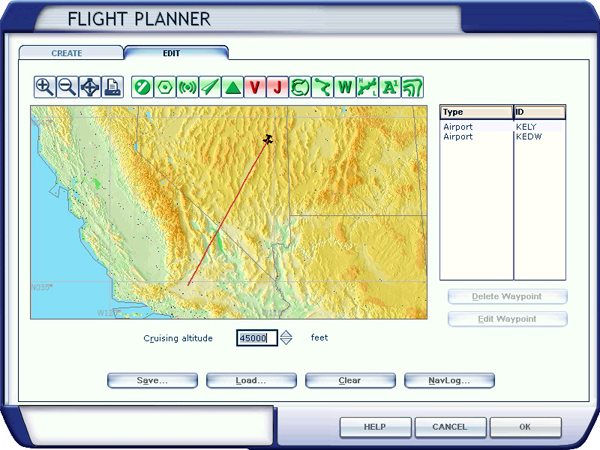
Task: Click the Edit Waypoint button
Action: tap(507, 319)
